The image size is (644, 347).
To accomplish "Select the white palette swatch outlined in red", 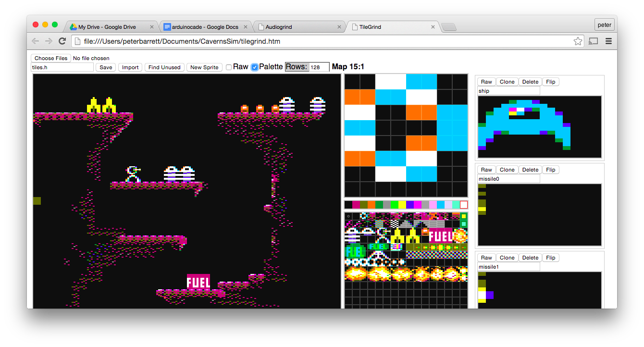I will pos(464,205).
